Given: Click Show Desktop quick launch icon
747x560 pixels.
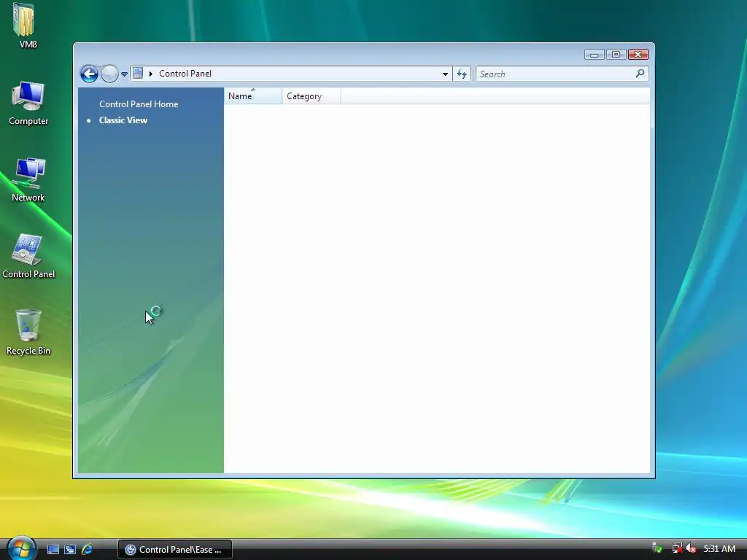Looking at the screenshot, I should pos(53,550).
